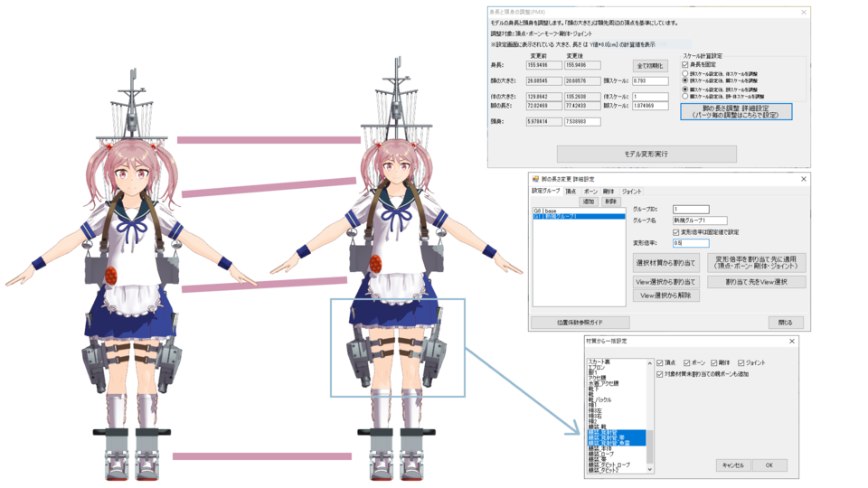
Task: Click 変形倍率を割り当て先に適用 button
Action: coord(756,263)
